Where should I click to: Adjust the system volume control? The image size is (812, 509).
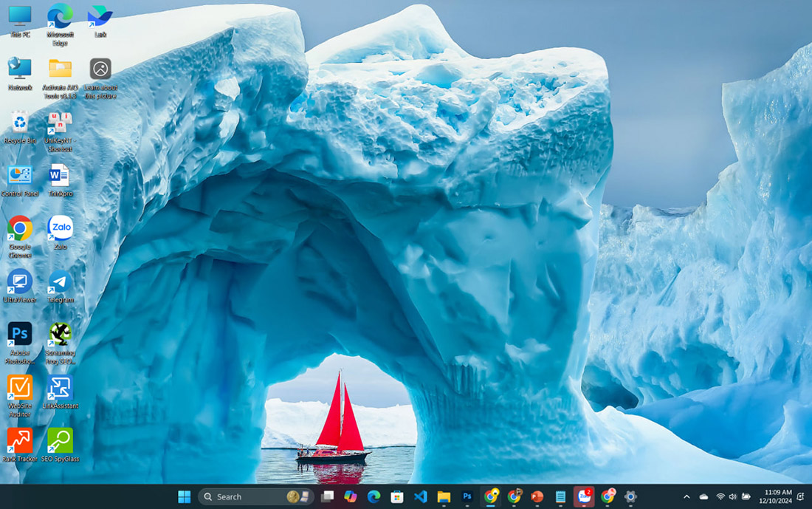(x=733, y=496)
